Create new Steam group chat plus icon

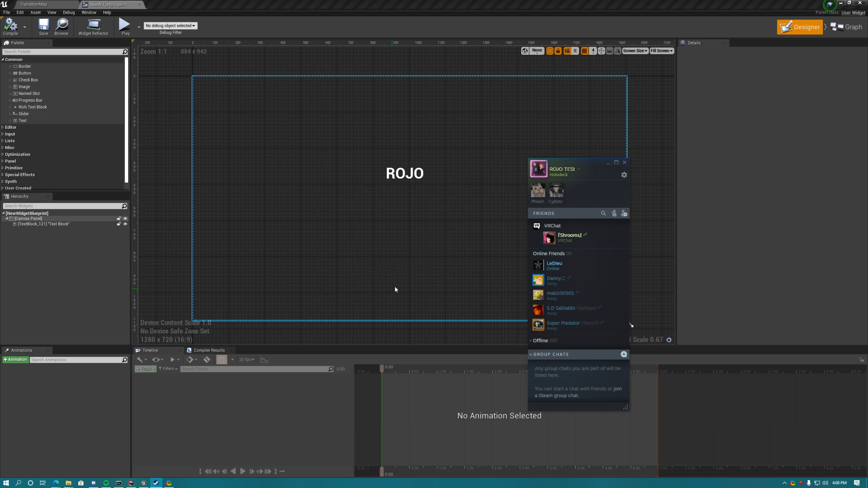pyautogui.click(x=624, y=354)
